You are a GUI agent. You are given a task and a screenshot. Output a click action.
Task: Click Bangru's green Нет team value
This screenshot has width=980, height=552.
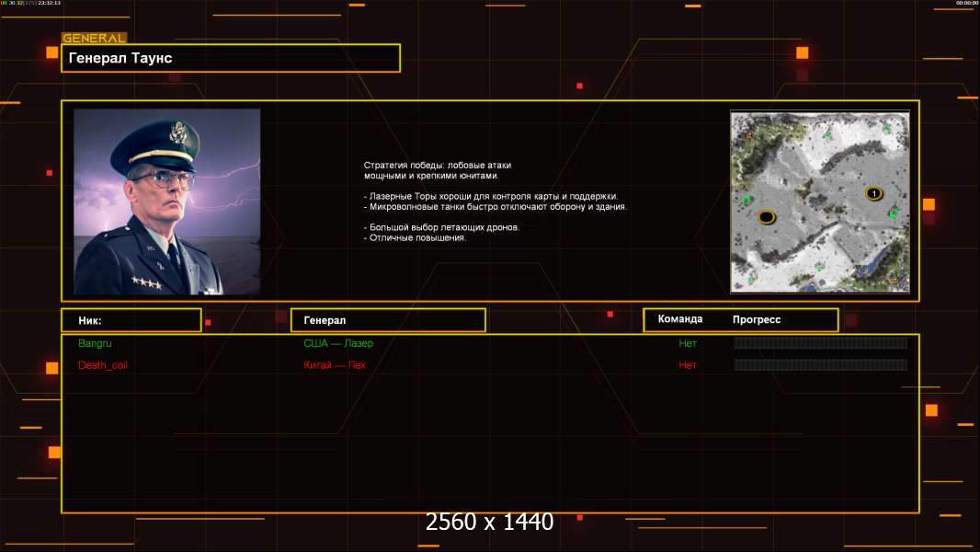click(x=688, y=343)
